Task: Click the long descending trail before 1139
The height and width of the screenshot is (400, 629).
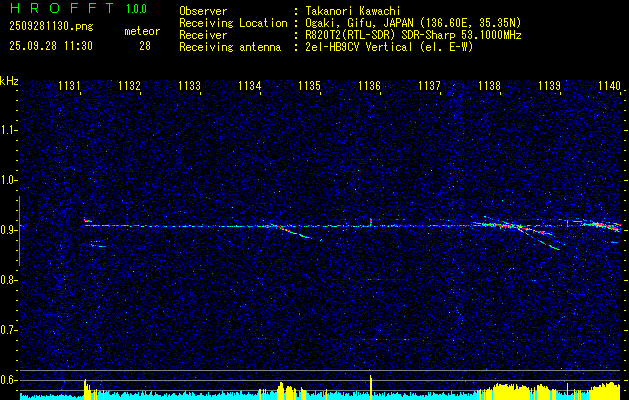Action: click(x=538, y=239)
